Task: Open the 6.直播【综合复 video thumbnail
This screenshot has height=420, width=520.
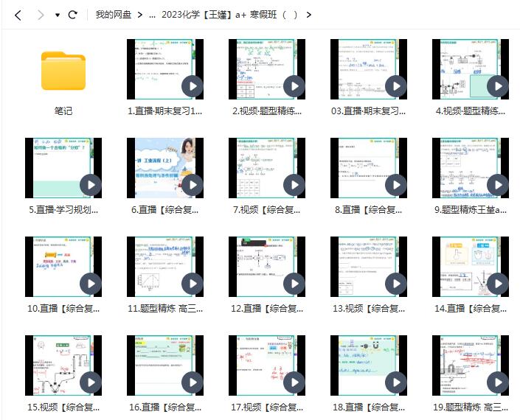Action: point(165,168)
